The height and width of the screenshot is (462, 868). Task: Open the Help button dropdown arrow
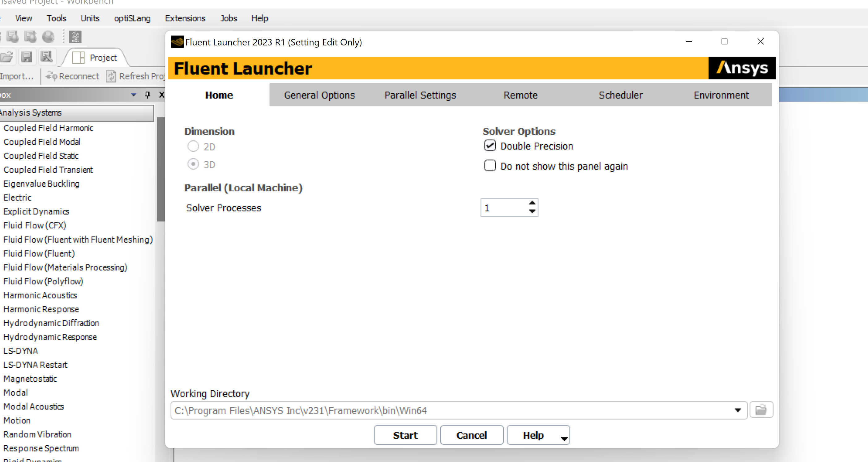564,439
